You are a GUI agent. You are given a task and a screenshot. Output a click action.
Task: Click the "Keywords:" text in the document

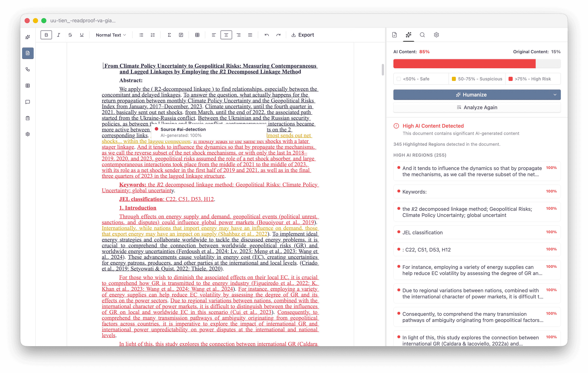(133, 185)
